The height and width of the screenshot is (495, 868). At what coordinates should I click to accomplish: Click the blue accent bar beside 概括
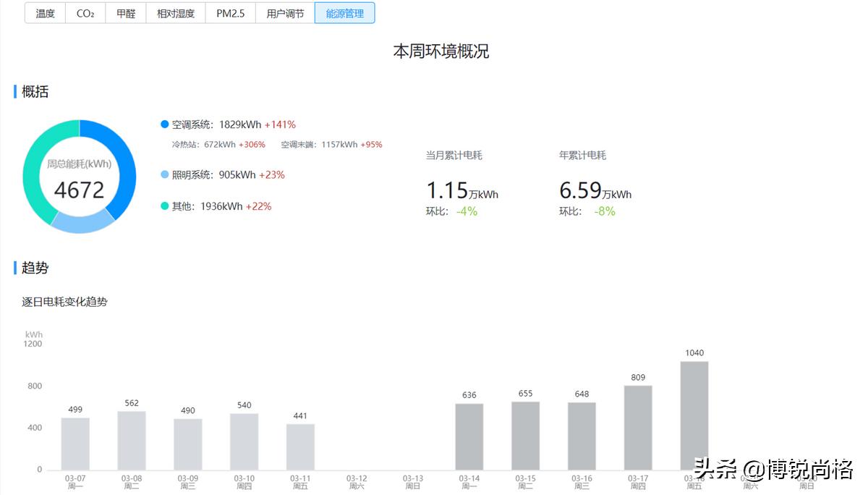coord(14,91)
